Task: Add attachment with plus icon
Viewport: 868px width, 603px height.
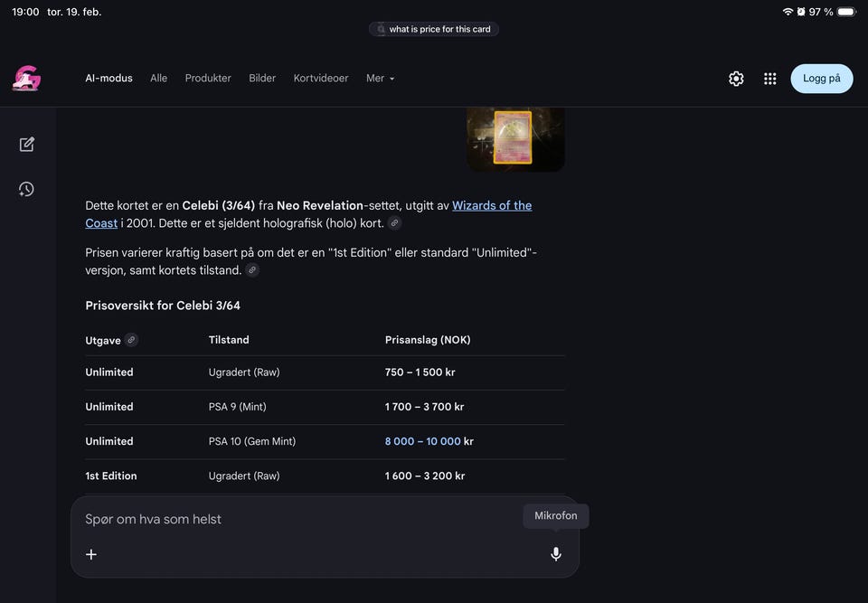Action: [x=91, y=554]
